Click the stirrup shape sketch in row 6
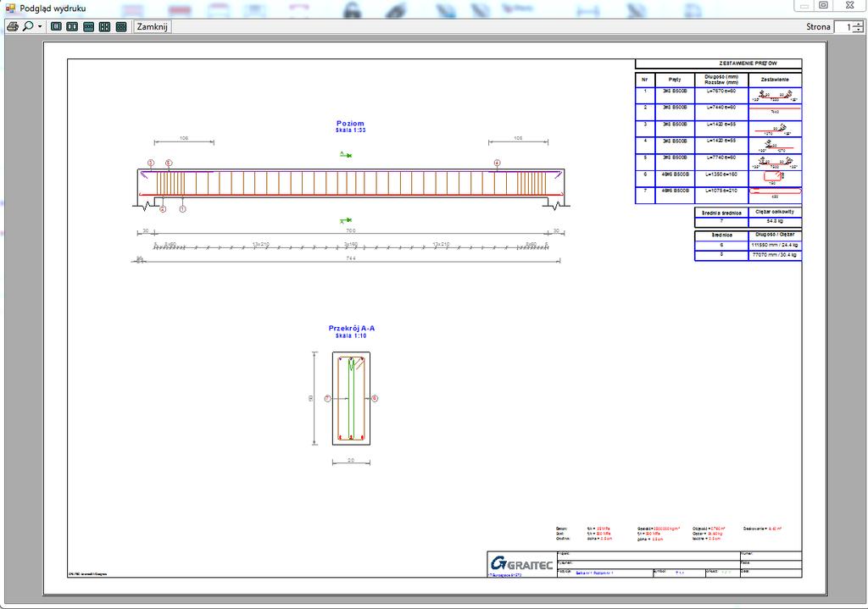 (775, 178)
